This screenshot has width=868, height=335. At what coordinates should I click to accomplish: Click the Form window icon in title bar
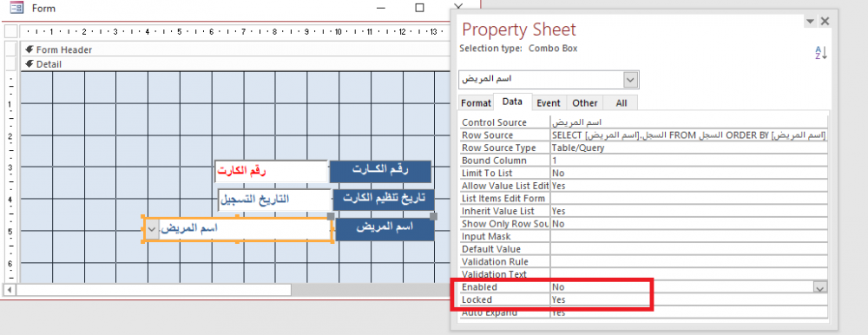tap(17, 8)
